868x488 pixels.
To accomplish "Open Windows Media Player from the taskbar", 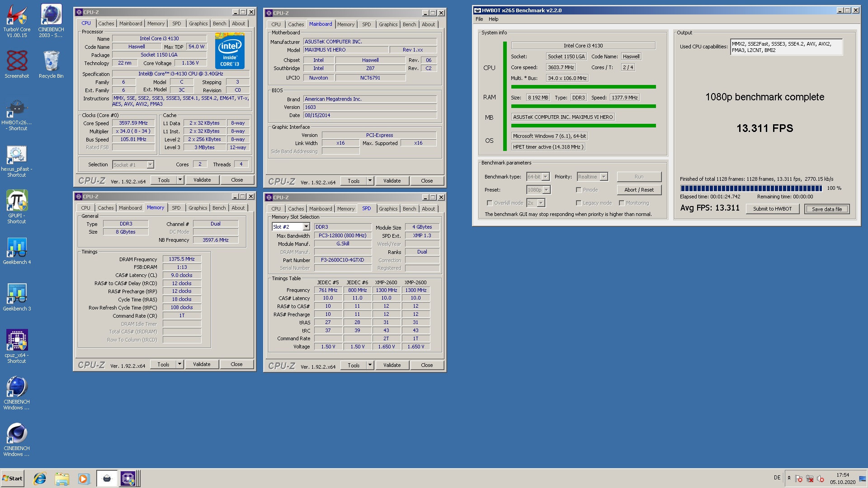I will (x=83, y=479).
